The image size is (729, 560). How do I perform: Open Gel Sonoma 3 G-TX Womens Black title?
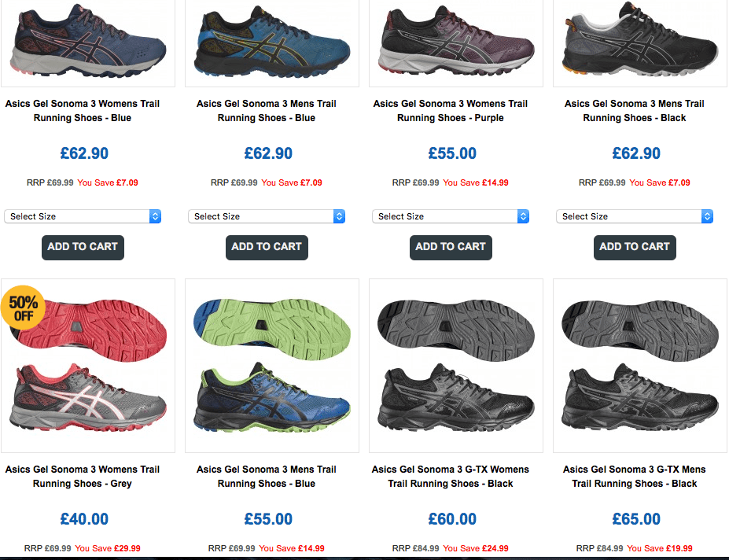tap(451, 477)
